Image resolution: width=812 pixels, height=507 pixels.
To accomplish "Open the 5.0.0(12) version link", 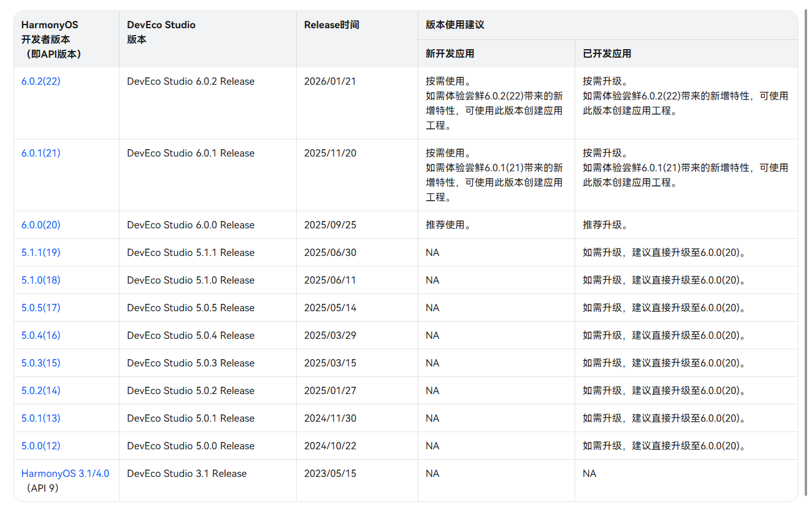I will [x=40, y=446].
